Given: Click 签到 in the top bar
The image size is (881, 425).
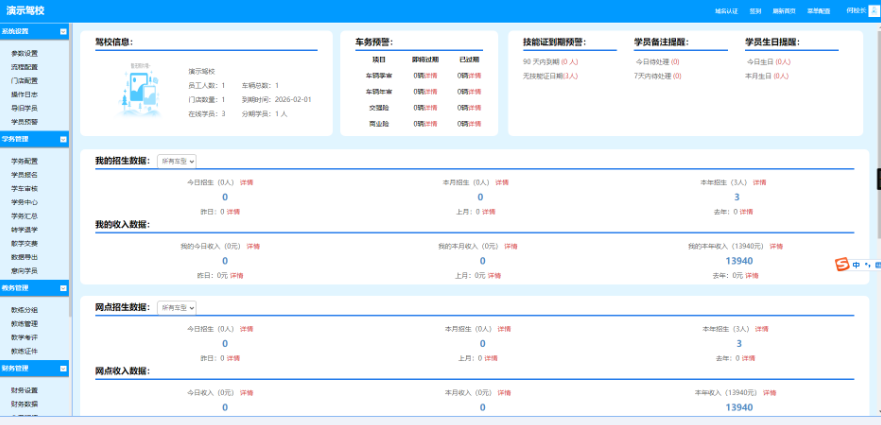Looking at the screenshot, I should [755, 11].
